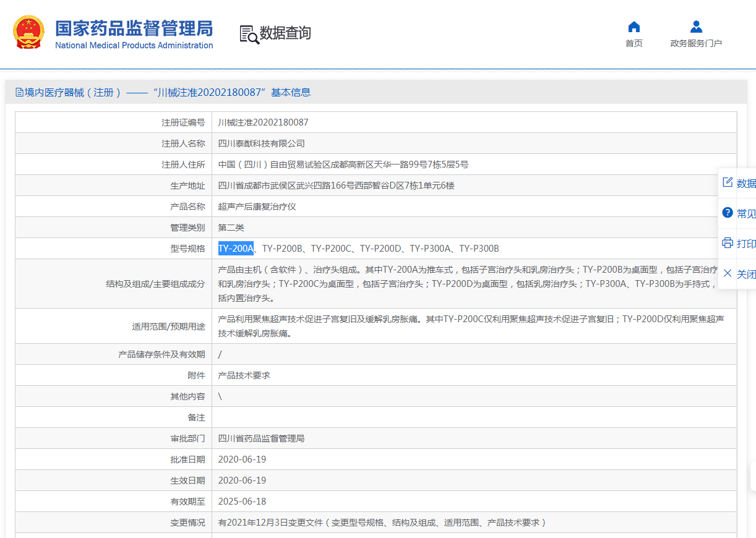
Task: Click 四川省药品监督管理局 approval department
Action: pos(262,438)
